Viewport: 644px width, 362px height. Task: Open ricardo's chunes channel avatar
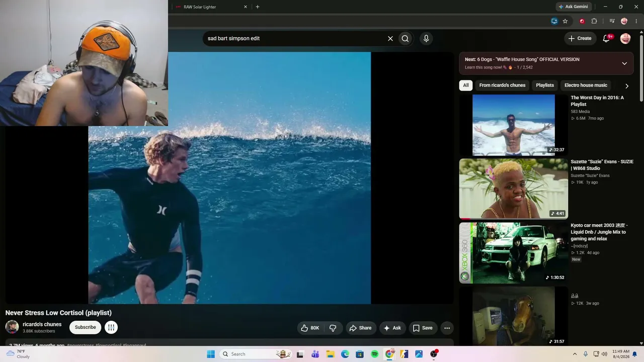click(12, 327)
